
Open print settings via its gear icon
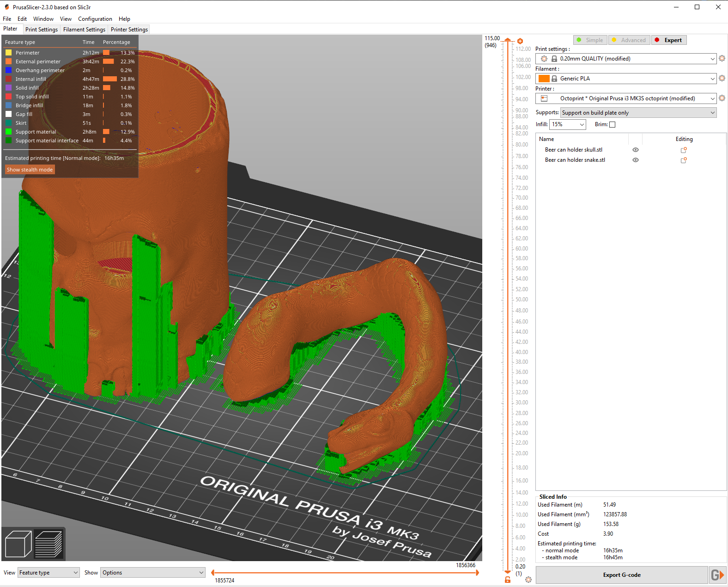click(x=722, y=59)
